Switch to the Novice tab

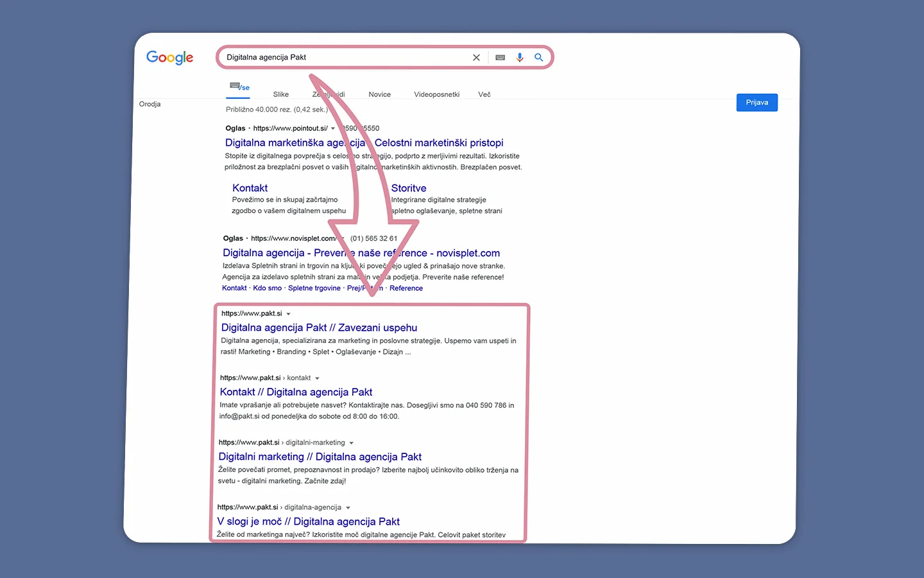(x=379, y=94)
